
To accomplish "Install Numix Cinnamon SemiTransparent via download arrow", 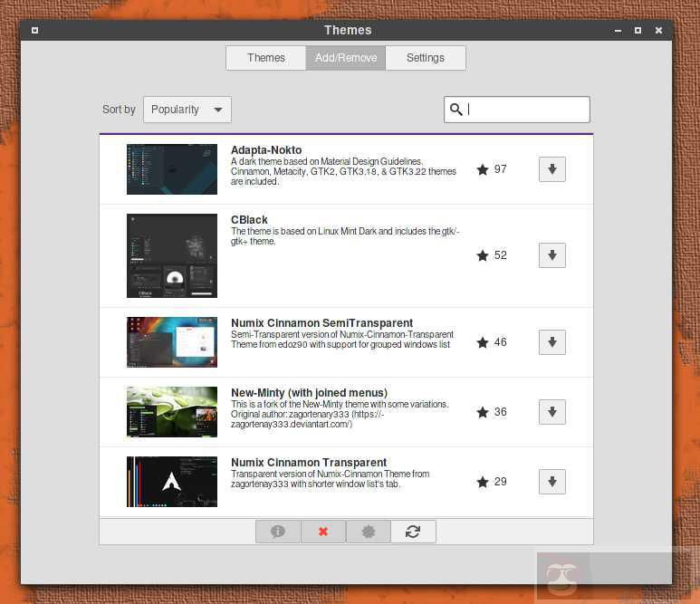I will click(x=551, y=342).
